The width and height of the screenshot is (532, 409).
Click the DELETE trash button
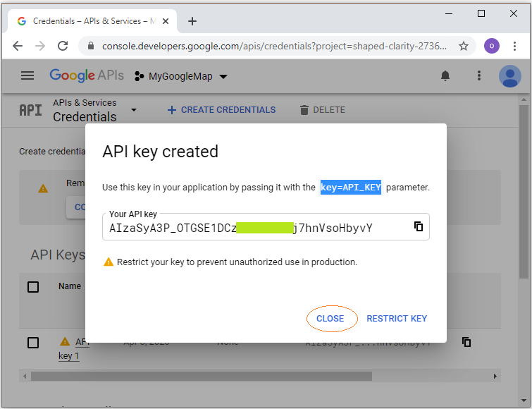pos(322,110)
